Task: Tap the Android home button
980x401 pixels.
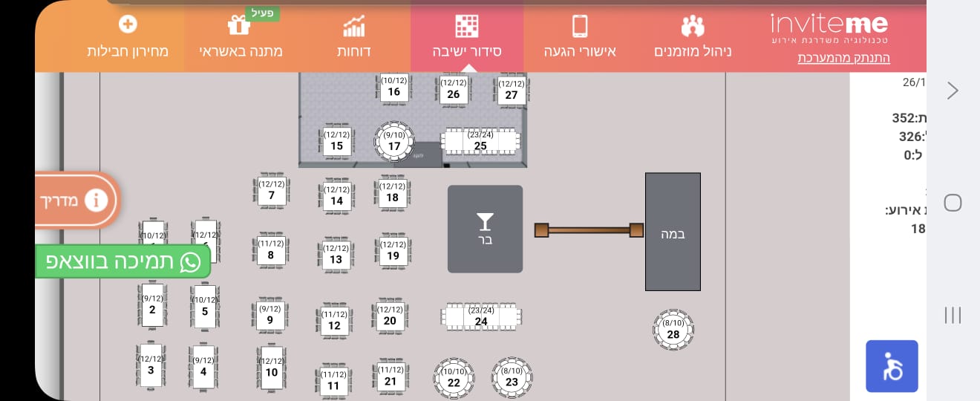Action: [953, 203]
